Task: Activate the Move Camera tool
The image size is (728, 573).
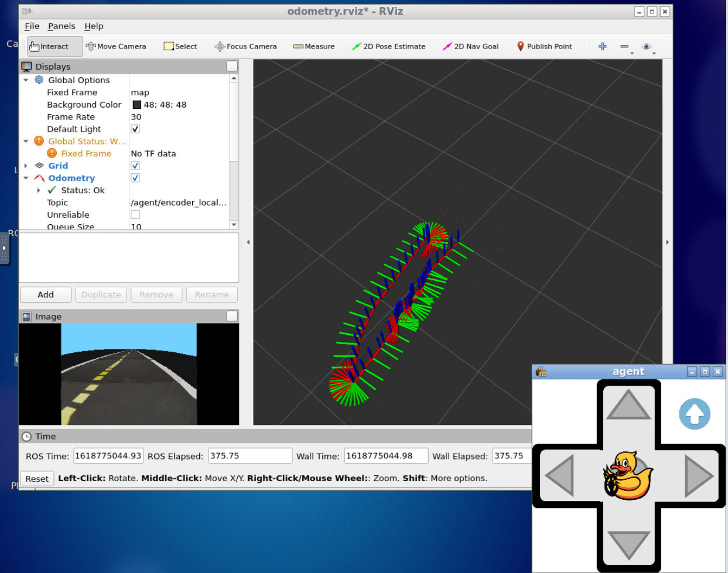Action: click(x=116, y=46)
